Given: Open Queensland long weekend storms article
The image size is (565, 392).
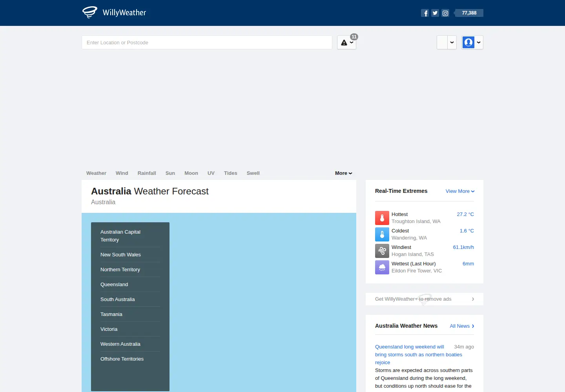Looking at the screenshot, I should (419, 354).
